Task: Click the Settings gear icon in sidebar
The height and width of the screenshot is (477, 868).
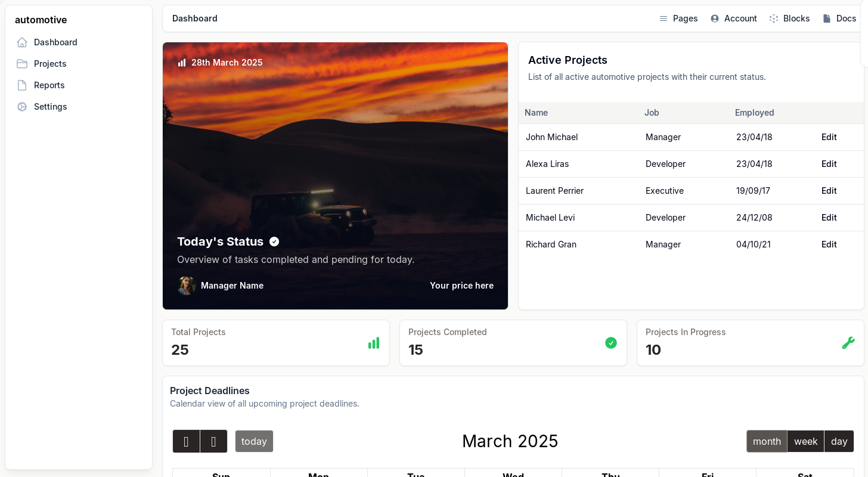Action: pos(22,107)
